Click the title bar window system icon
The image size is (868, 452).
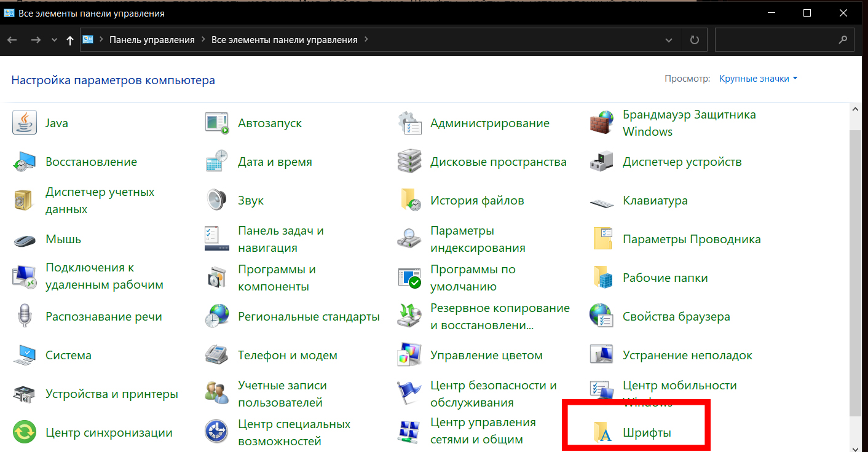click(x=9, y=13)
